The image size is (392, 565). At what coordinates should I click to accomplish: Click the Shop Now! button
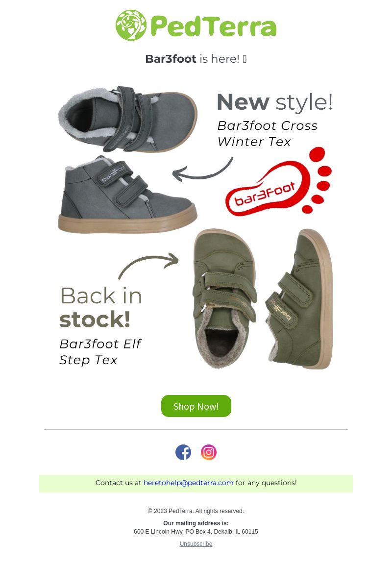[196, 406]
